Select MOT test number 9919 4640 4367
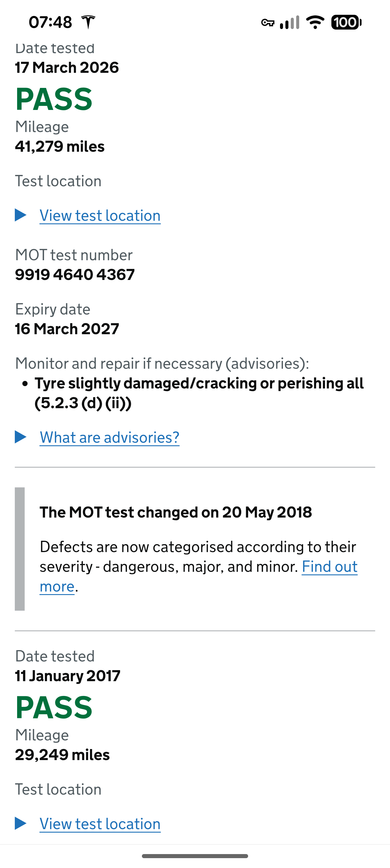Image resolution: width=390 pixels, height=868 pixels. pos(75,275)
